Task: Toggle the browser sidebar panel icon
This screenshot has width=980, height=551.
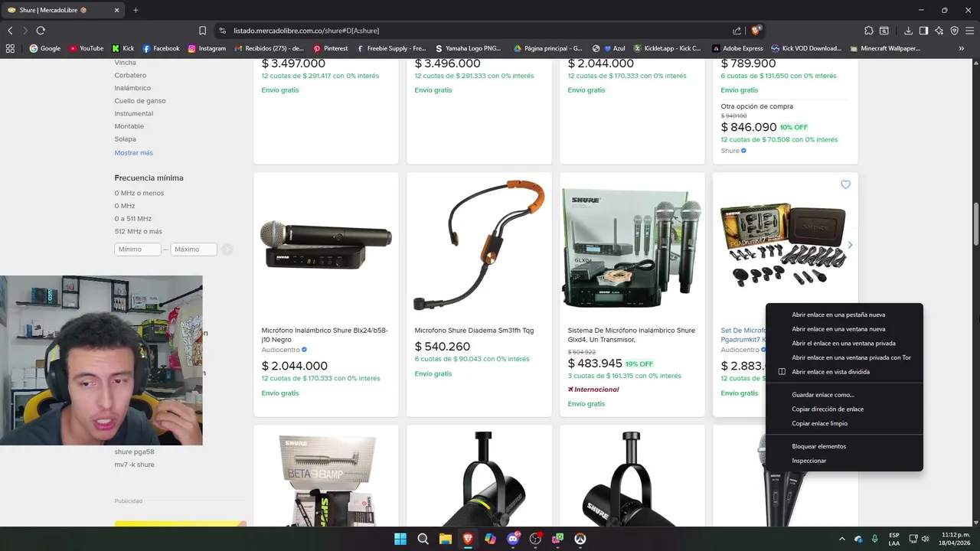Action: pyautogui.click(x=923, y=31)
